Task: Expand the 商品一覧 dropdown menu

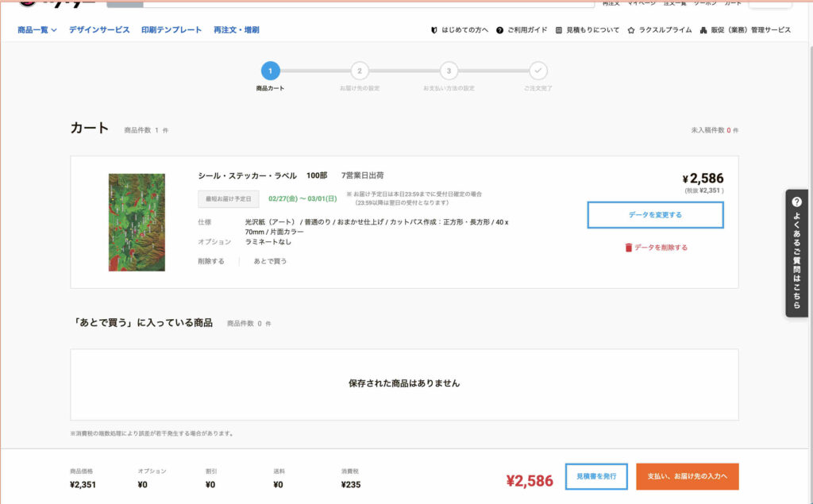Action: 37,30
